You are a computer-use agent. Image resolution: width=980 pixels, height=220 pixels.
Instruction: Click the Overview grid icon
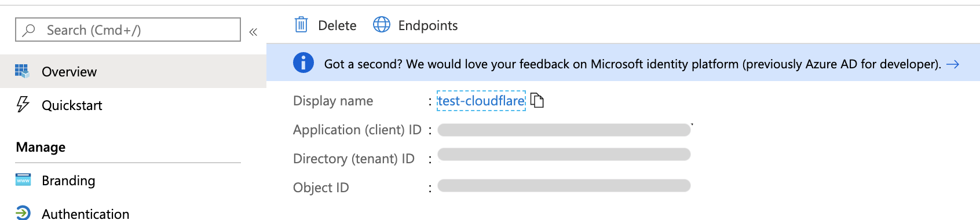[22, 71]
